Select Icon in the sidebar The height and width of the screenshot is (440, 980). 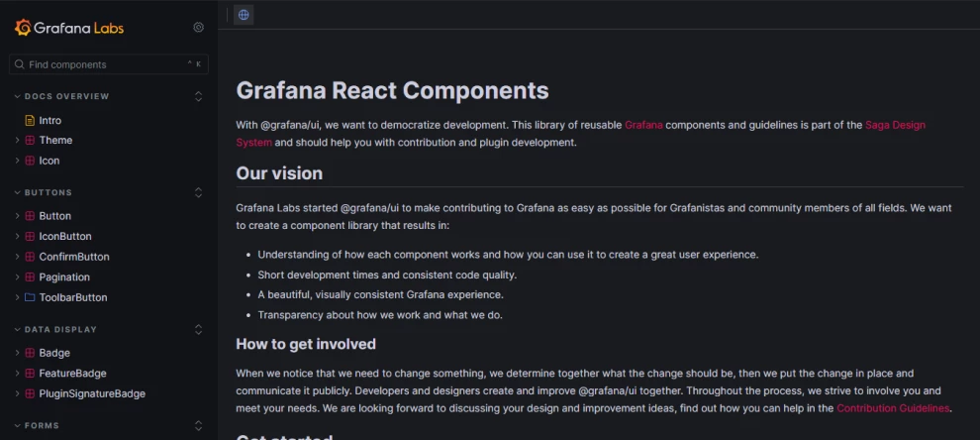pos(49,161)
